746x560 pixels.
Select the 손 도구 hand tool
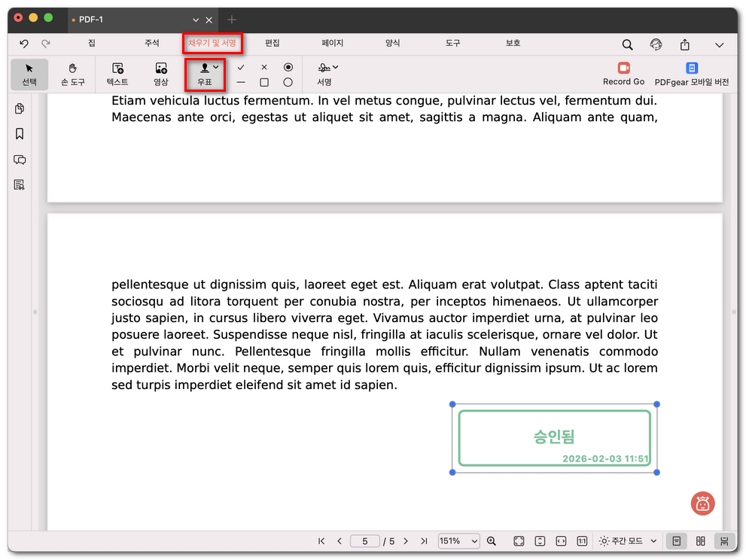point(72,74)
